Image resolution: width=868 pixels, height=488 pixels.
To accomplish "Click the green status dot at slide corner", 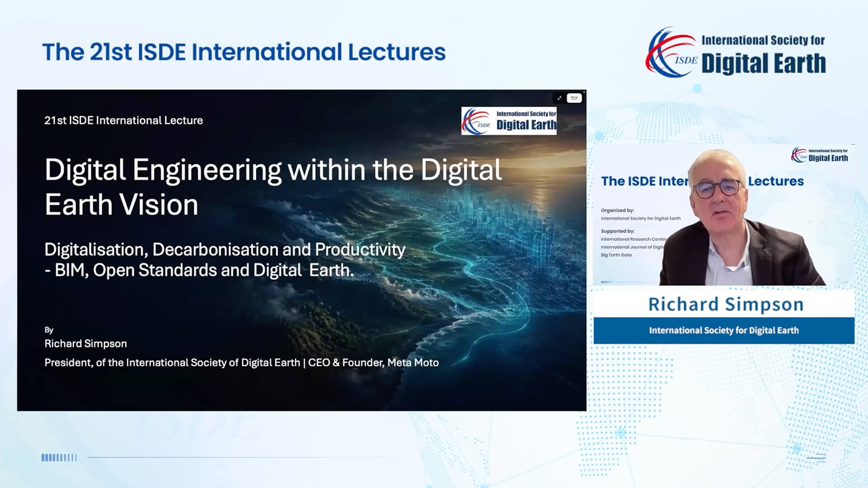I will click(x=584, y=92).
